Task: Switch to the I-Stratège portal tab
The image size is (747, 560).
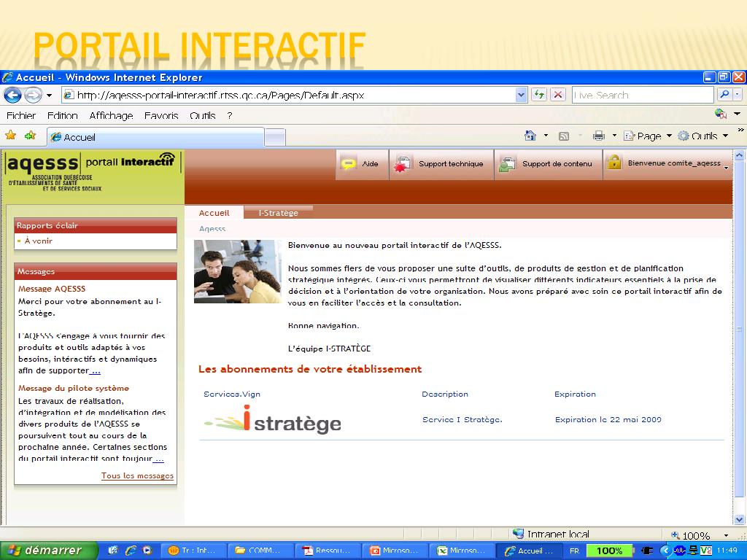Action: 278,213
